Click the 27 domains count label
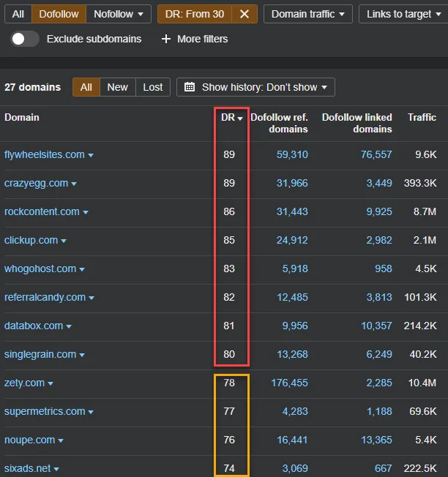This screenshot has width=448, height=477. point(32,87)
